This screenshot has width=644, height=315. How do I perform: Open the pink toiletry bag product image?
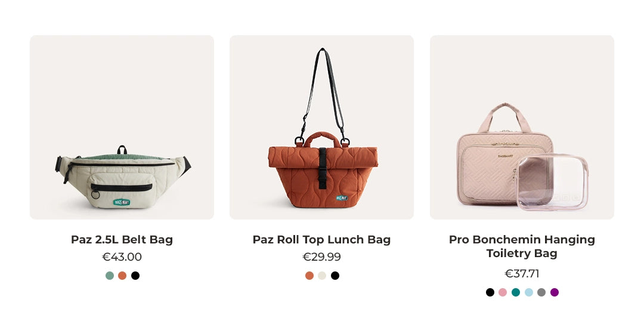pyautogui.click(x=522, y=127)
